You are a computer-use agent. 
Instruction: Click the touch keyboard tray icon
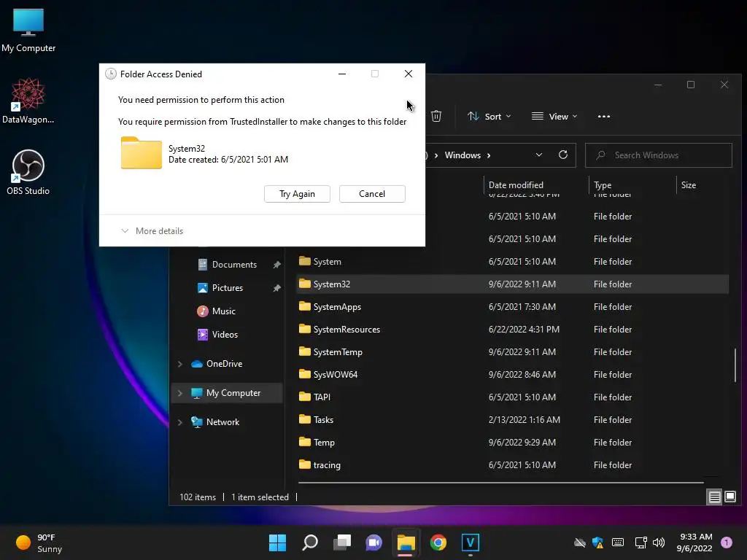[618, 542]
